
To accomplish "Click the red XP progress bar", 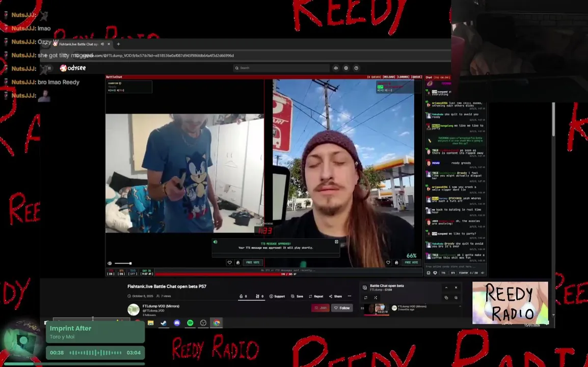I will [289, 274].
